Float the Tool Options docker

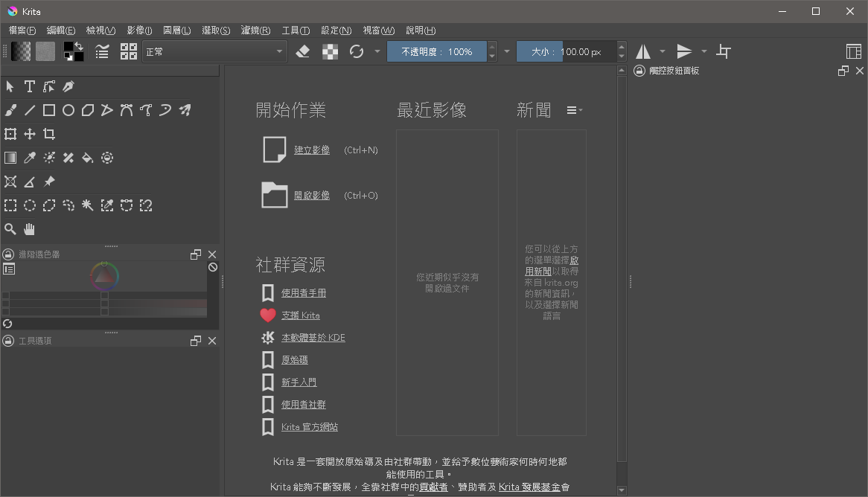tap(195, 340)
